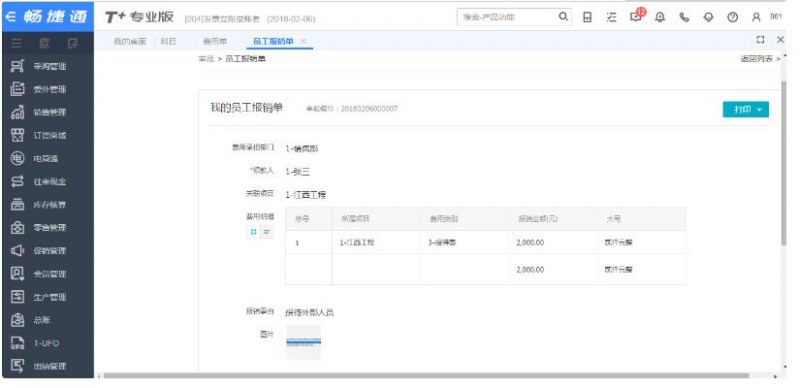Select card view toggle for 费用明细

coord(253,232)
